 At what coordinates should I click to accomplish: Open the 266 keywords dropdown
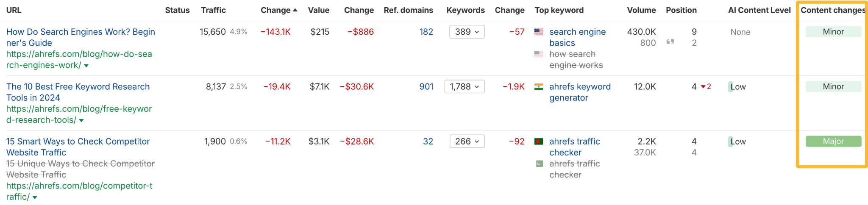467,141
